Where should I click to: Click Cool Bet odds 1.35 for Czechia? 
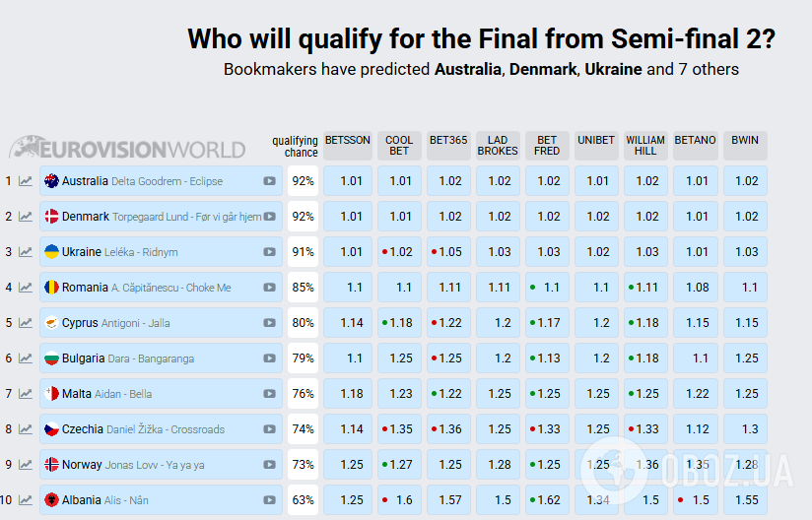click(x=399, y=429)
